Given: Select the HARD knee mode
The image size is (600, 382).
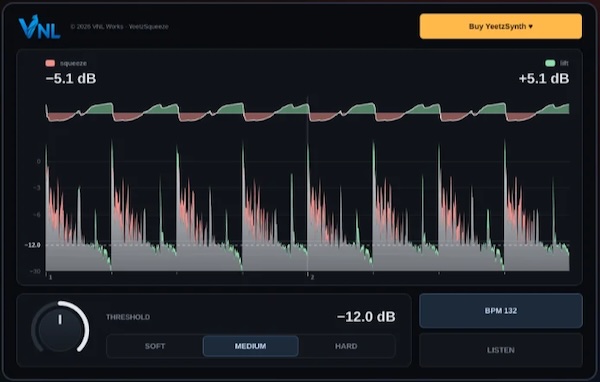Looking at the screenshot, I should point(346,346).
